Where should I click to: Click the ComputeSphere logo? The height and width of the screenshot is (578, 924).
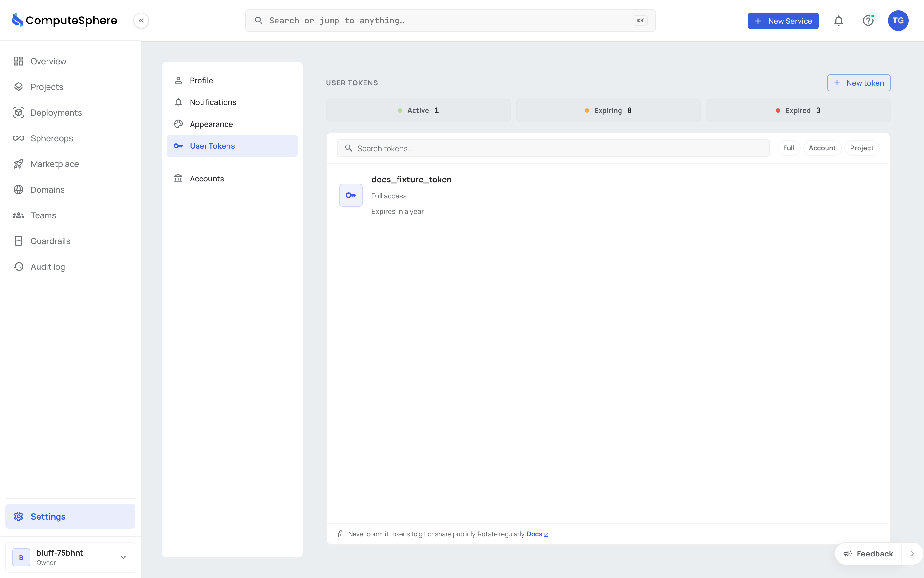pyautogui.click(x=64, y=20)
